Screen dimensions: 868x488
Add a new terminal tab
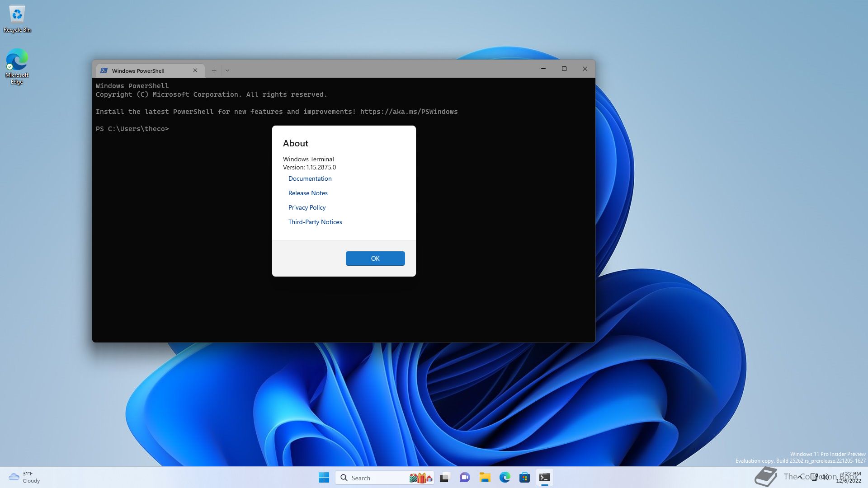click(214, 70)
